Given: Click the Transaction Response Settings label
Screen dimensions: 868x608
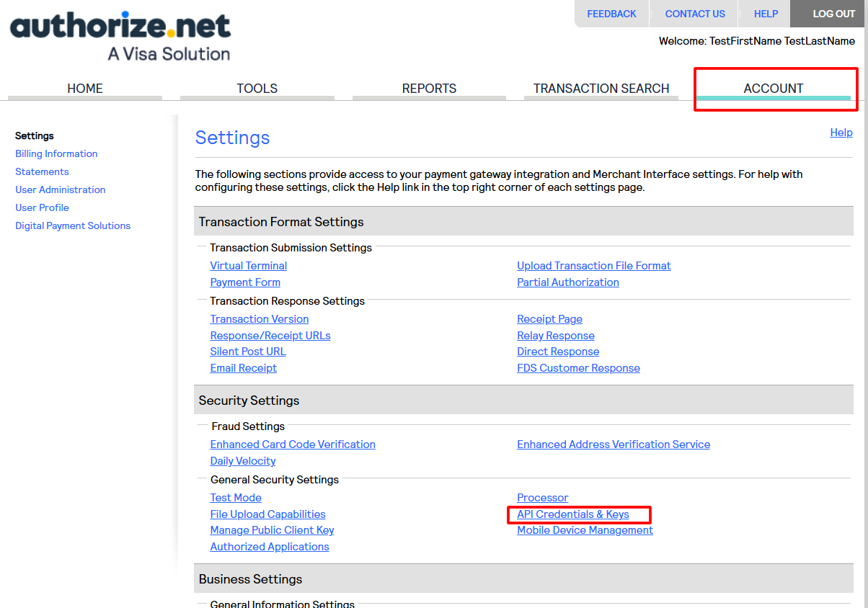Looking at the screenshot, I should (x=288, y=301).
